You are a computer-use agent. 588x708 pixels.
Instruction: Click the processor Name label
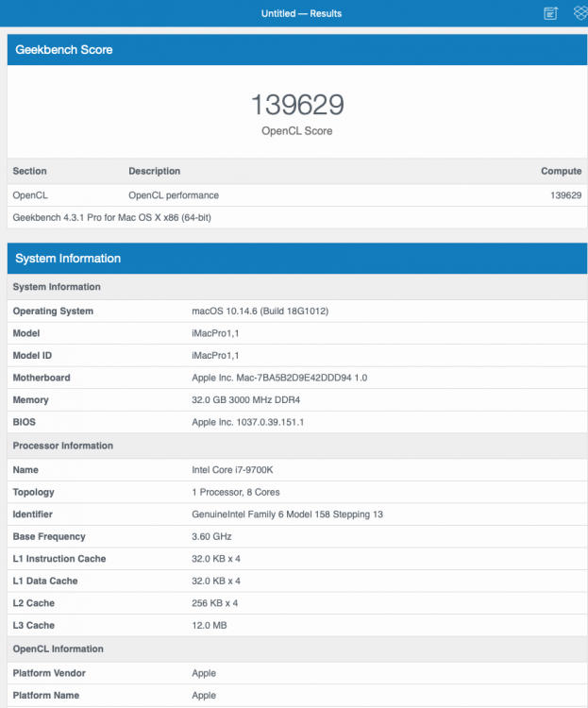coord(25,469)
